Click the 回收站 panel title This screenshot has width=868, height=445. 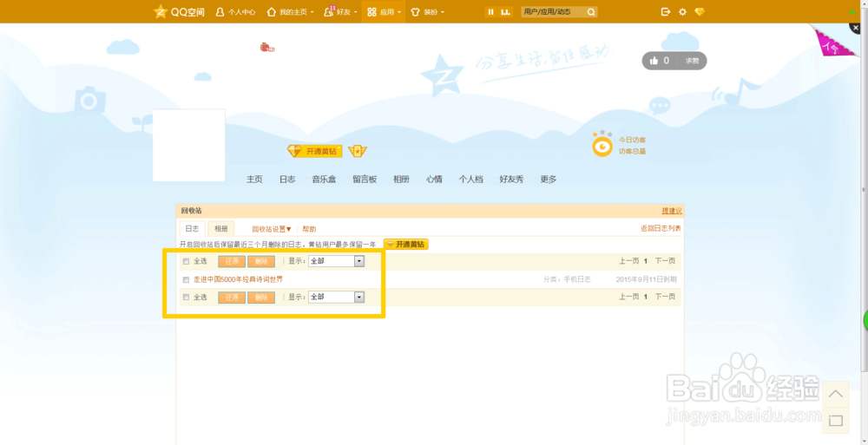tap(192, 211)
